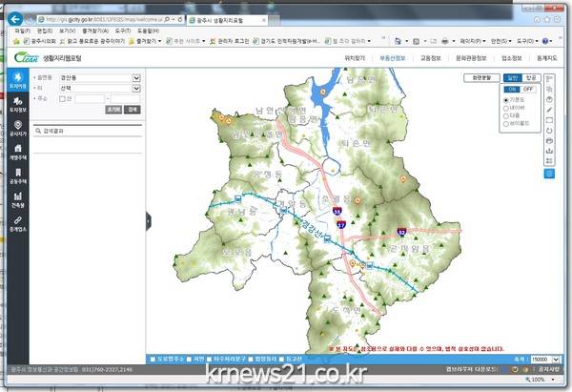This screenshot has width=572, height=392.
Task: Open the 공동주택 building icon
Action: click(x=18, y=176)
